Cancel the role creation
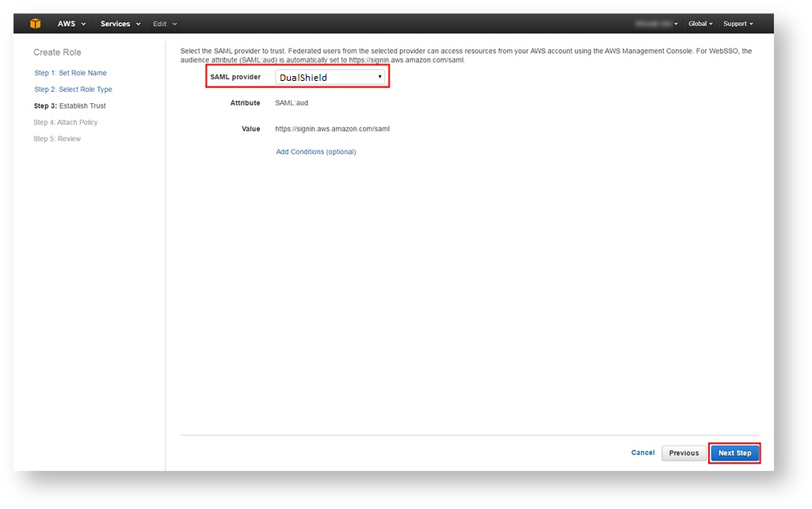Image resolution: width=812 pixels, height=509 pixels. [x=642, y=453]
